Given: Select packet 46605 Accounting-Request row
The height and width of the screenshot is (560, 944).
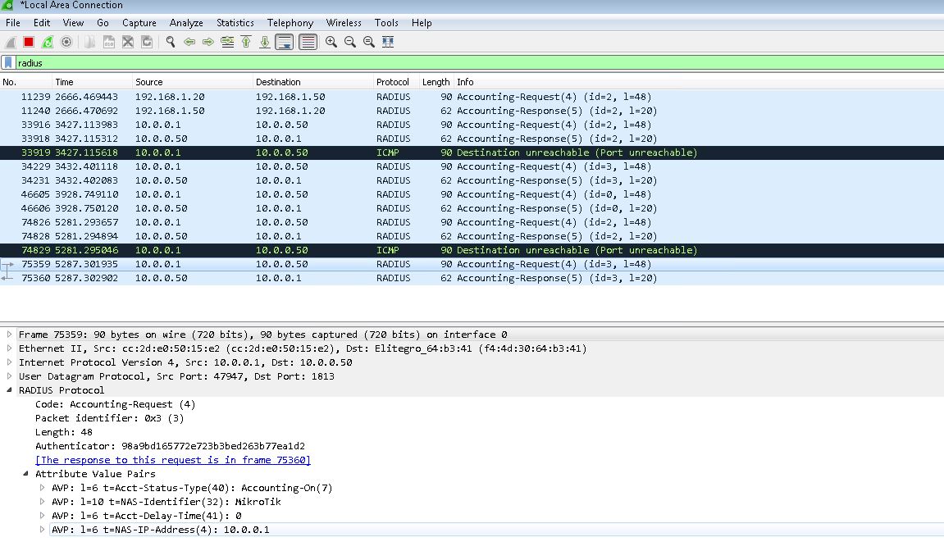Looking at the screenshot, I should pyautogui.click(x=472, y=194).
